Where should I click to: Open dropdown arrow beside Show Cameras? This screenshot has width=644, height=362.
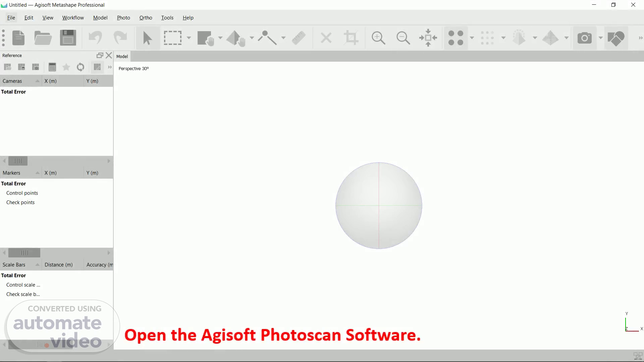601,38
